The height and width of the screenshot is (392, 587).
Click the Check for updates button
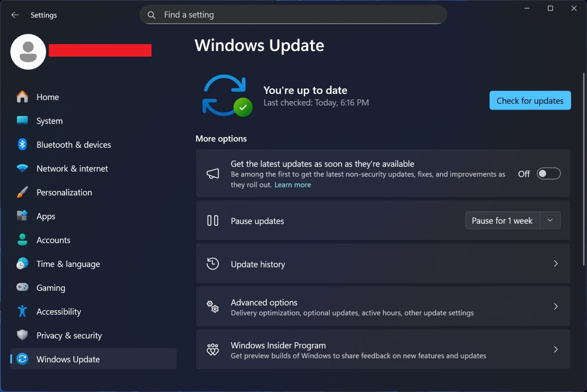pyautogui.click(x=530, y=101)
